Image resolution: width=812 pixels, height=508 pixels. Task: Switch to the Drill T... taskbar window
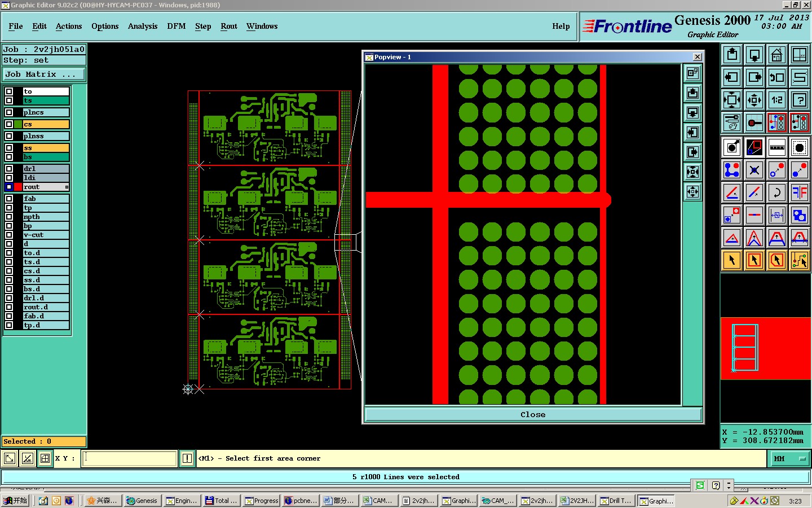tap(616, 501)
